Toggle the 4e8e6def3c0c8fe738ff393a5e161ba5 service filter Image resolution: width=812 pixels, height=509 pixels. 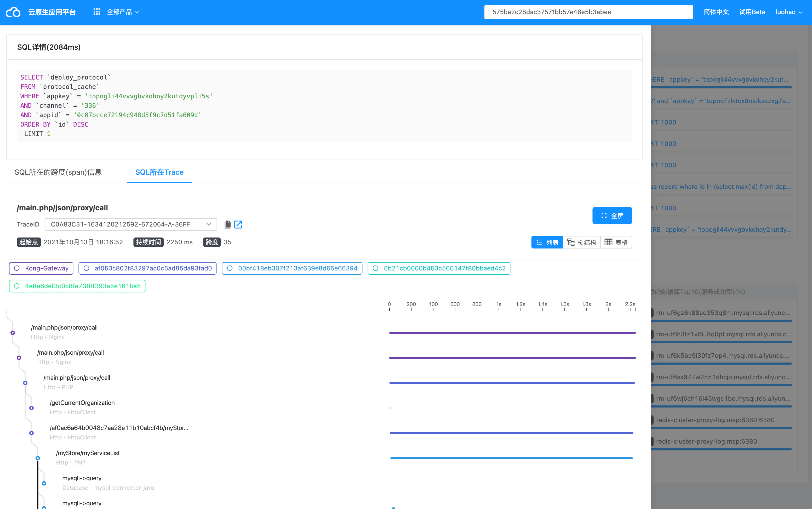[x=77, y=286]
